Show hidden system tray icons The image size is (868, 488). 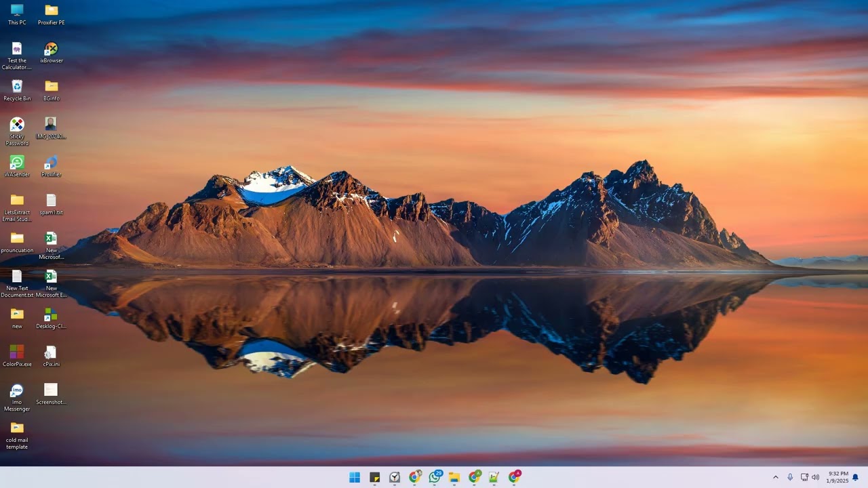pyautogui.click(x=776, y=477)
